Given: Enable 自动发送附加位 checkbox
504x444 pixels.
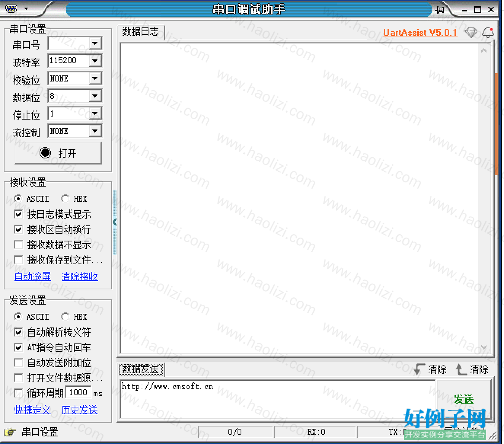Looking at the screenshot, I should (x=18, y=363).
